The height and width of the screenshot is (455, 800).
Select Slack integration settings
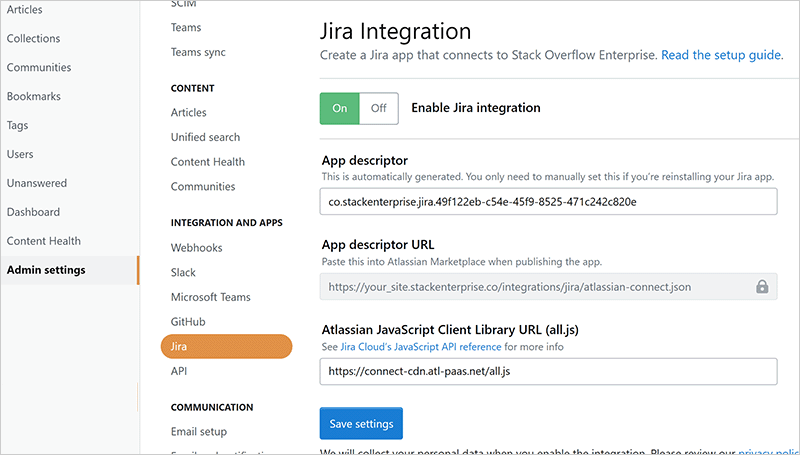[x=184, y=272]
